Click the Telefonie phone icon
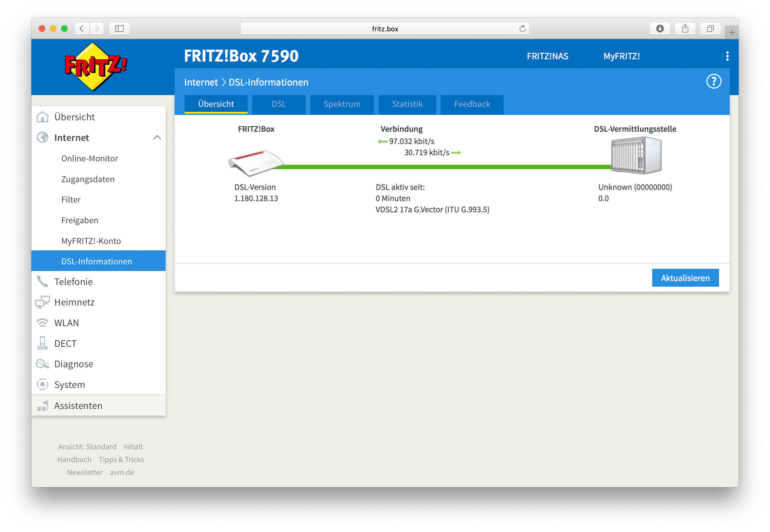The image size is (770, 532). pyautogui.click(x=43, y=281)
